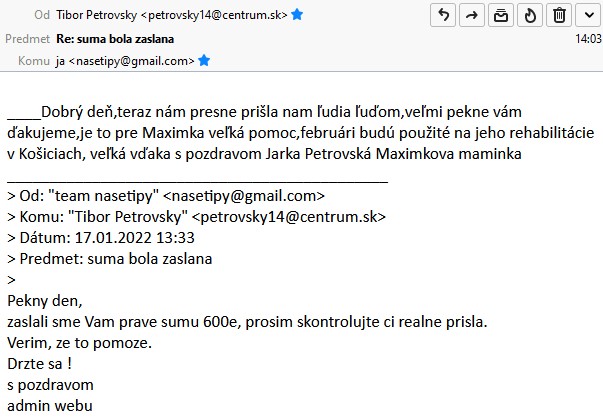Toggle the star beside the nasetipy@gmail.com recipient
Image resolution: width=603 pixels, height=420 pixels.
point(204,60)
